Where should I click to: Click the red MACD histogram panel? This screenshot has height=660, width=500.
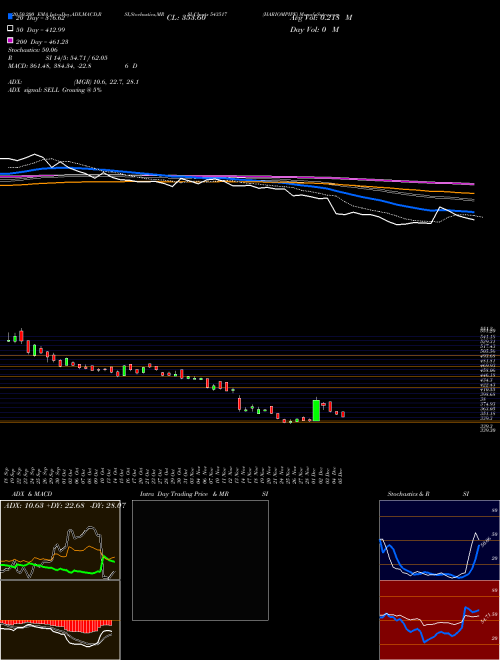(60, 620)
